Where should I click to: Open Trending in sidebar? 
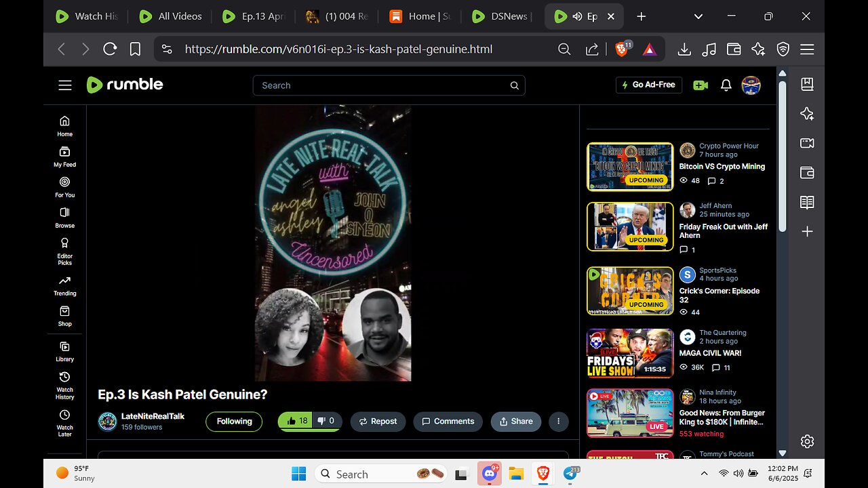tap(64, 285)
